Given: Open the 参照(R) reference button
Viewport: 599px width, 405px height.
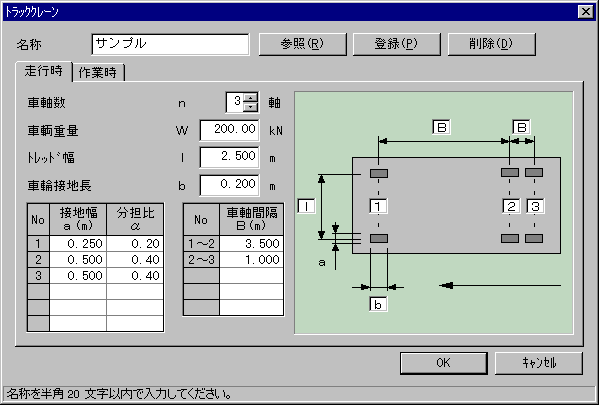Looking at the screenshot, I should coord(303,44).
